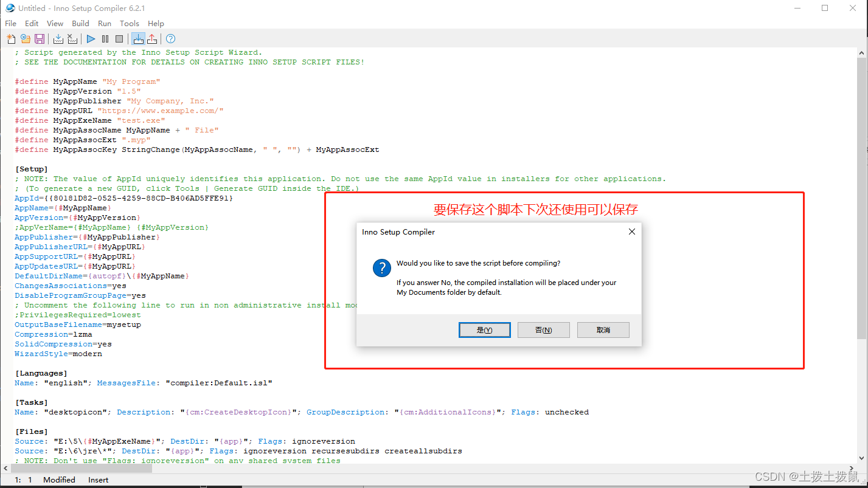This screenshot has height=488, width=868.
Task: Click the horizontal scrollbar right arrow
Action: click(x=852, y=469)
